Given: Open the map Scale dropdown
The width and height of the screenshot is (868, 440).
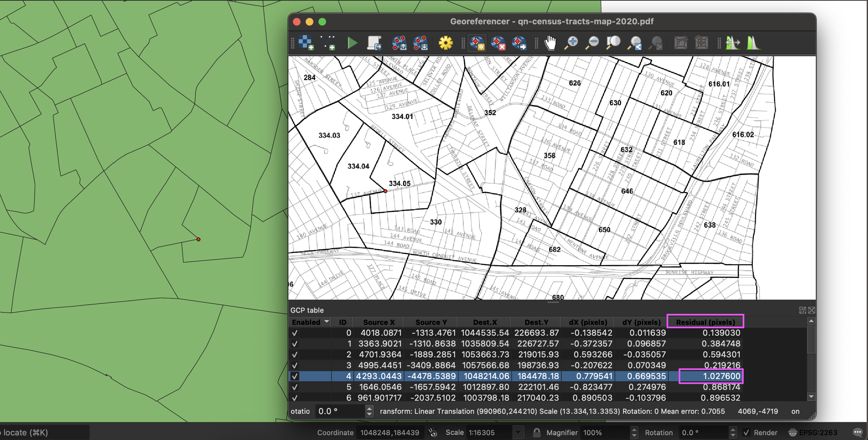Looking at the screenshot, I should tap(518, 433).
